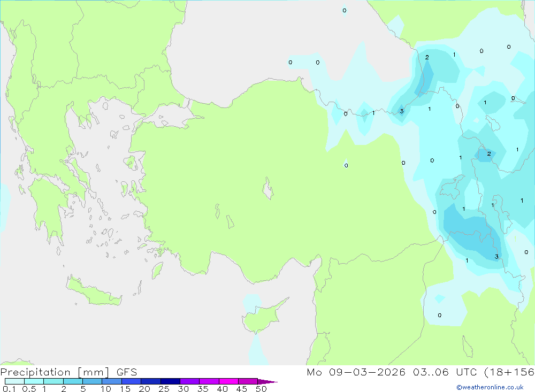Screen dimensions: 535x392
Task: Click the '03..06 UTC' time label
Action: [x=445, y=372]
